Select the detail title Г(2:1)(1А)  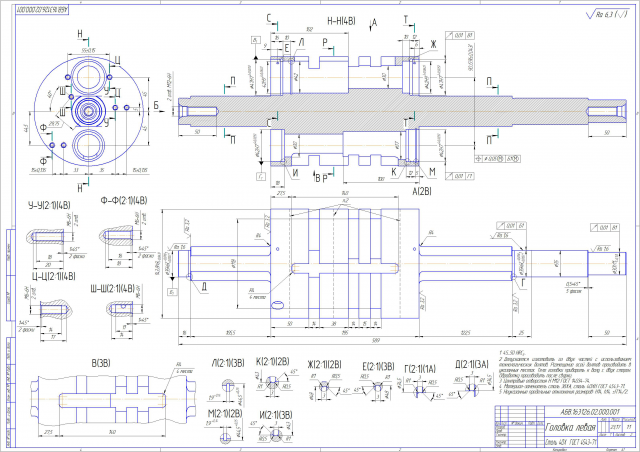[420, 369]
